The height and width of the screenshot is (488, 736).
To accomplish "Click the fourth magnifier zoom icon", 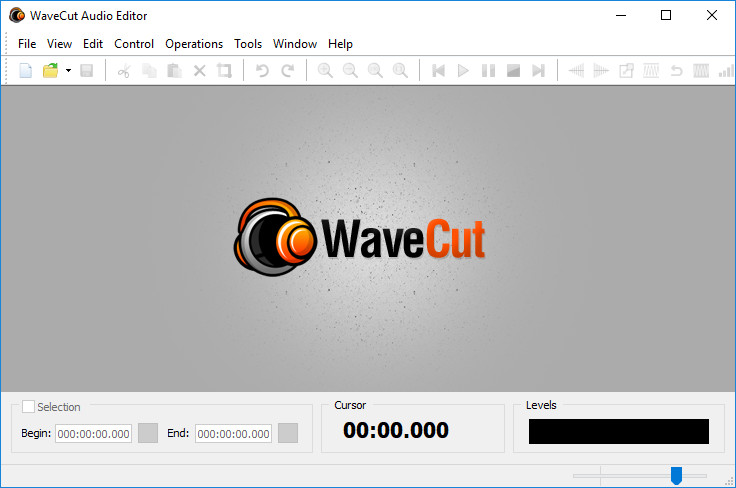I will click(400, 71).
